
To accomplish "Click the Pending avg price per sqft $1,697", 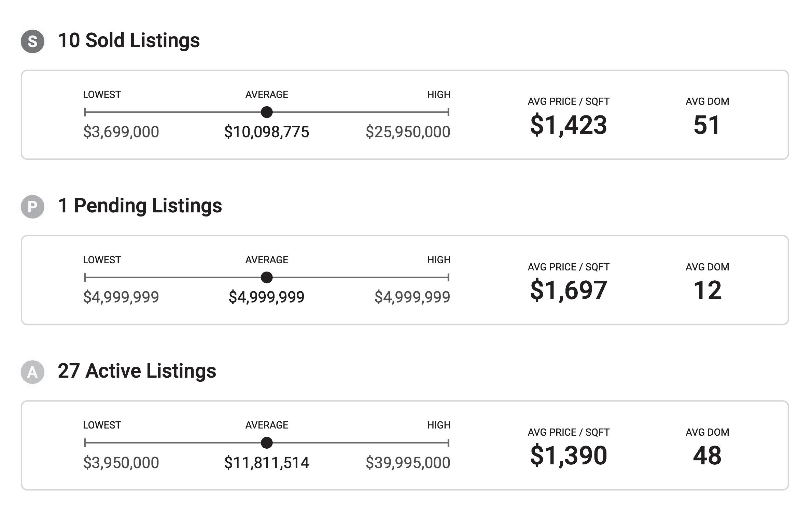I will (569, 290).
